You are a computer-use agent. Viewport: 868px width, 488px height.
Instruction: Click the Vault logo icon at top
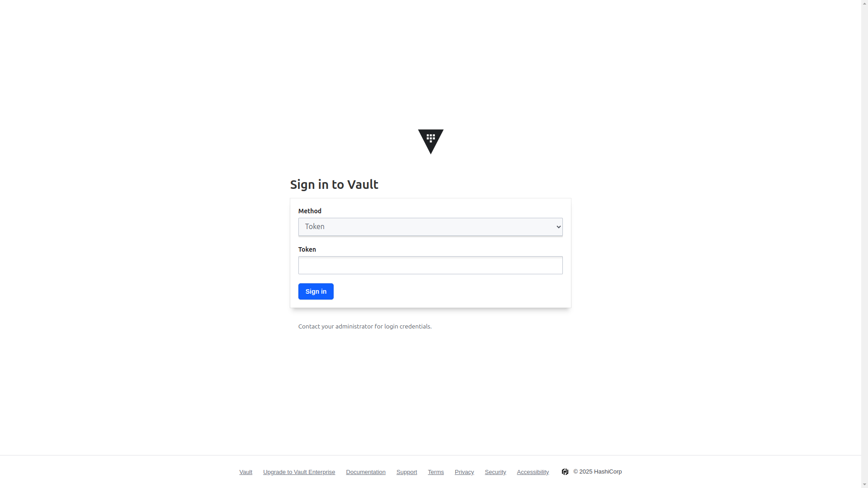[x=430, y=141]
